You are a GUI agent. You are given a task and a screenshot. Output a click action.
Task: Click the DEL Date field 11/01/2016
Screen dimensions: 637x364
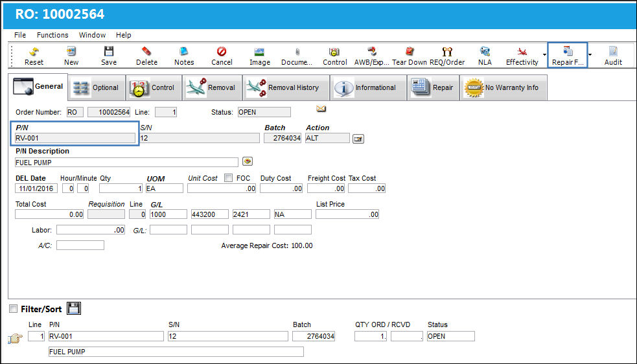click(36, 188)
